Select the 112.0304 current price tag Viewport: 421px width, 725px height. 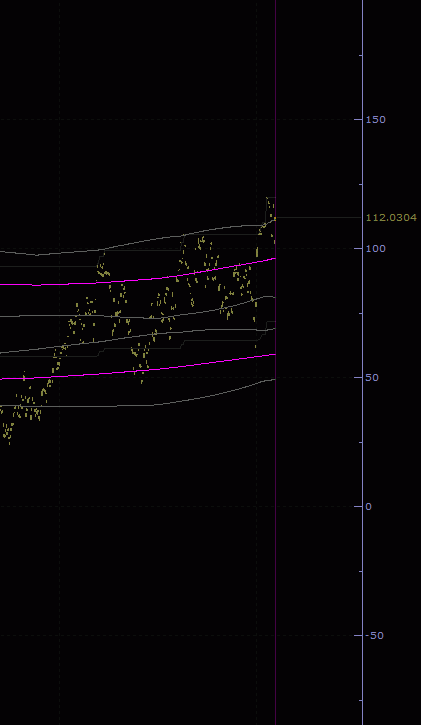tap(391, 217)
